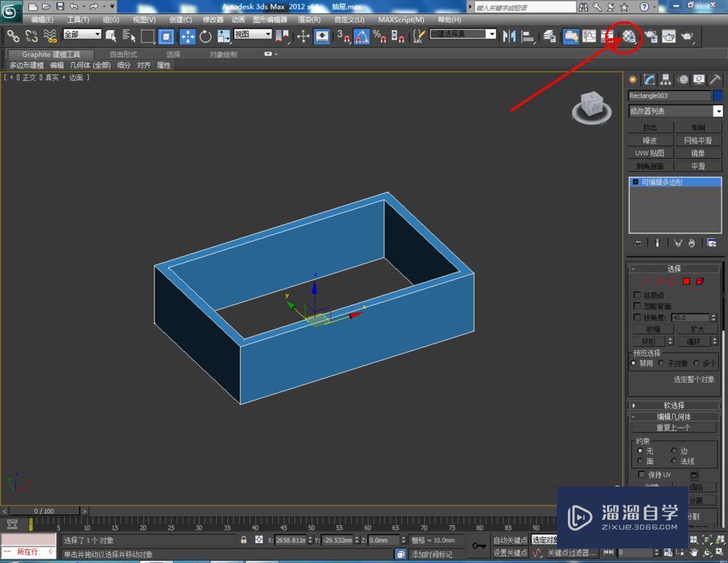Select the 镜像 (Mirror) toolbar icon
This screenshot has width=728, height=563.
pyautogui.click(x=508, y=36)
